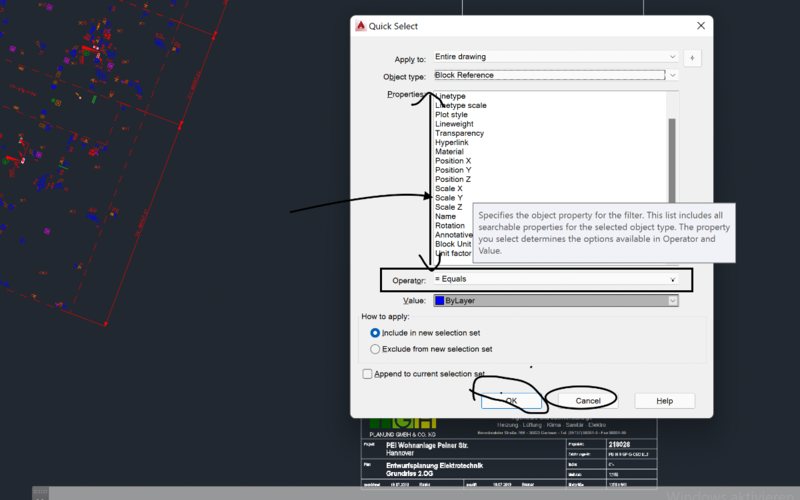Pick the Lineweight property
The image size is (800, 500).
pyautogui.click(x=453, y=124)
